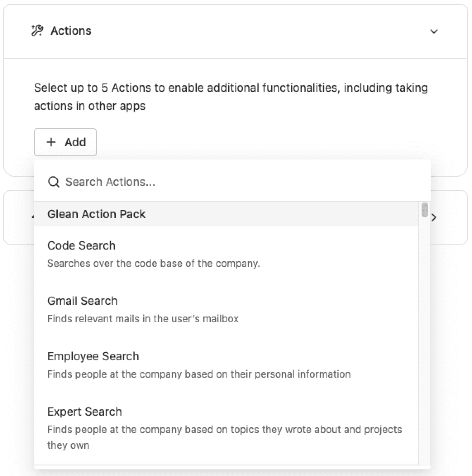Click the Actions magic wand icon
472x476 pixels.
coord(37,31)
